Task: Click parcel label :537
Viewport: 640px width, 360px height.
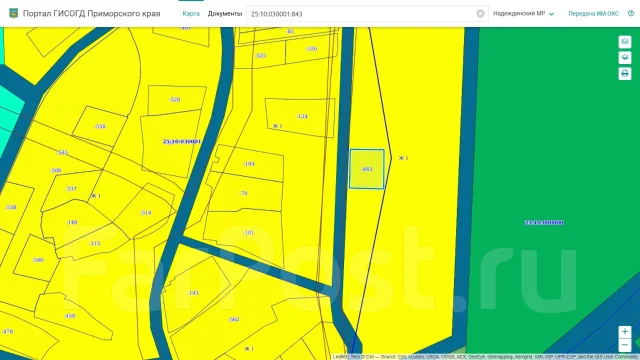Action: [71, 189]
